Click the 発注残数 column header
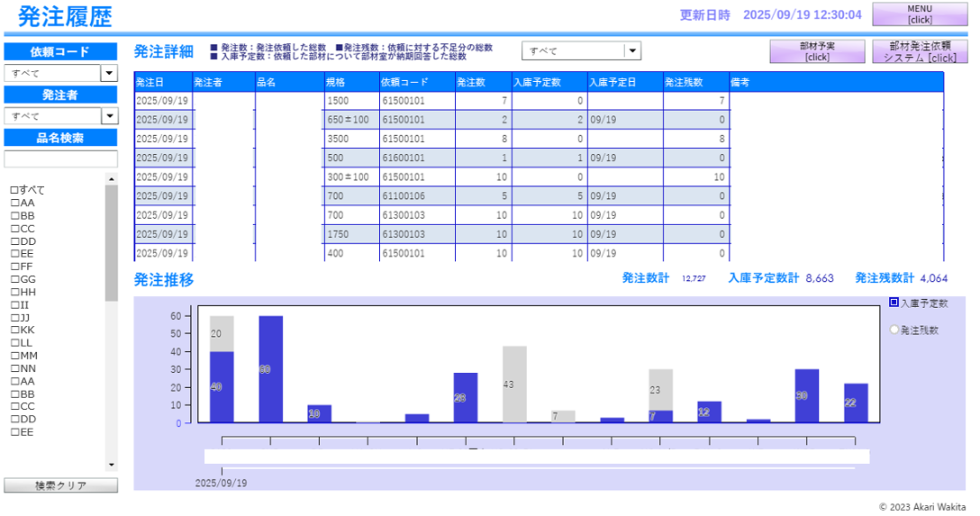The height and width of the screenshot is (516, 980). click(x=696, y=82)
